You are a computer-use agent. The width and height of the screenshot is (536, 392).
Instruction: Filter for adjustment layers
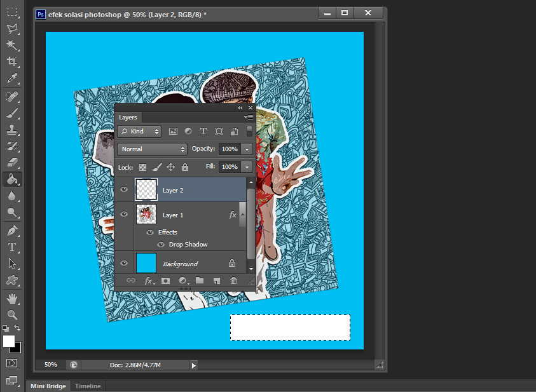click(x=188, y=131)
